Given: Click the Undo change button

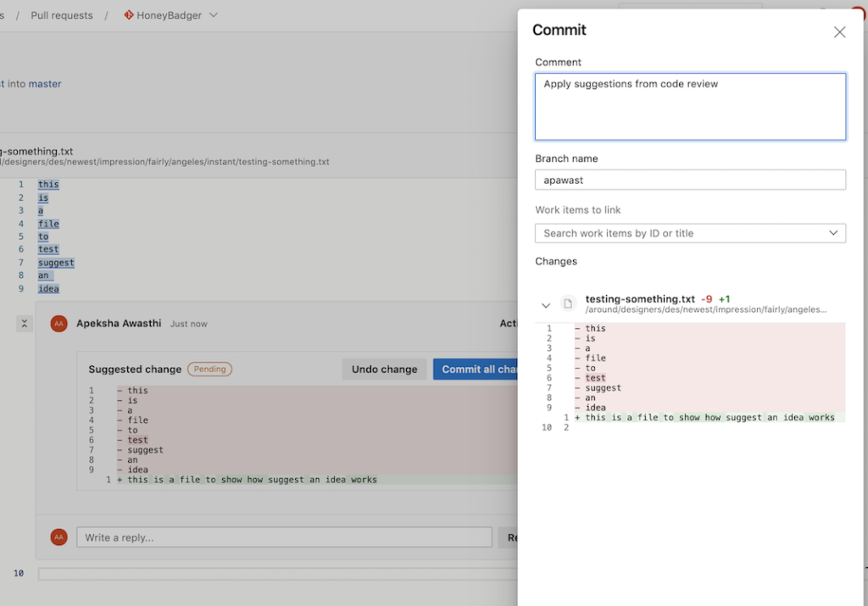Looking at the screenshot, I should coord(384,370).
